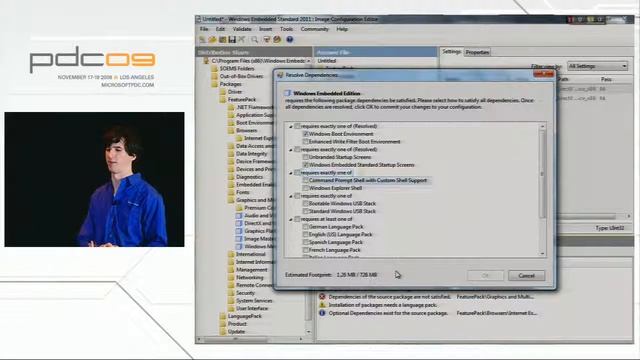Collapse the group above Unbranded Startup Screens
The width and height of the screenshot is (640, 360).
291,150
